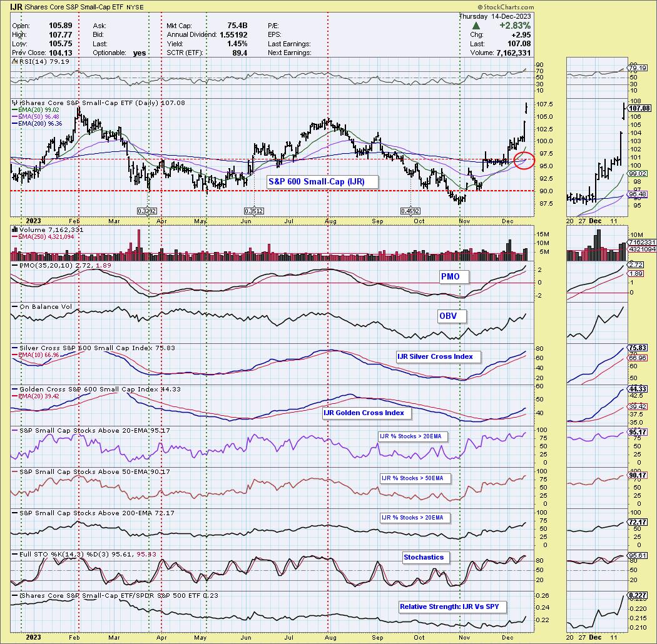
Task: Click the 90.17 value tag on right axis
Action: (638, 475)
